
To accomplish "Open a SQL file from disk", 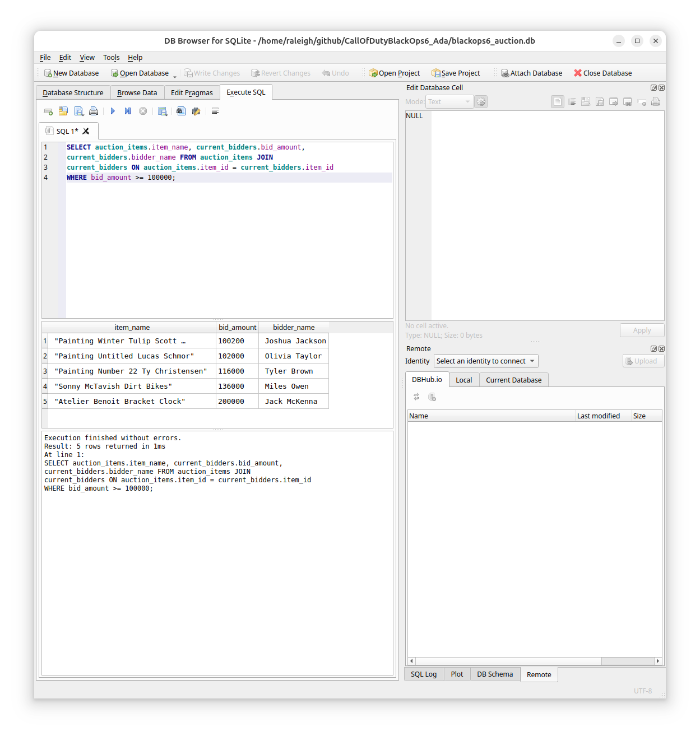I will (x=63, y=111).
